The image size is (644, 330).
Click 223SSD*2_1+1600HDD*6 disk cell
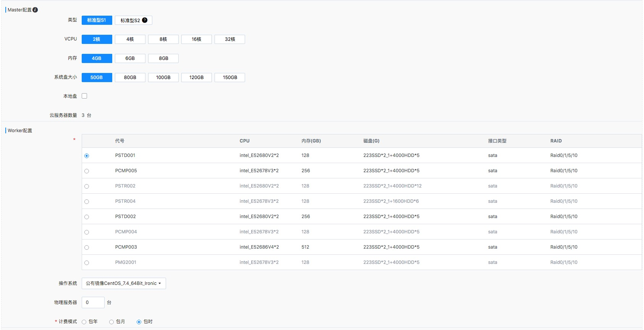[x=391, y=201]
